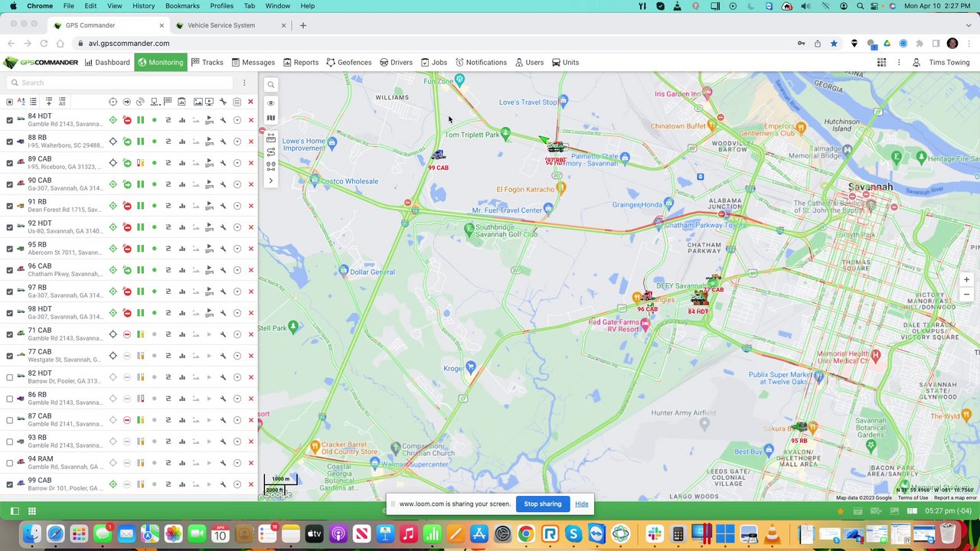Switch to Vehicle Service System browser tab
The width and height of the screenshot is (980, 551).
[x=228, y=25]
